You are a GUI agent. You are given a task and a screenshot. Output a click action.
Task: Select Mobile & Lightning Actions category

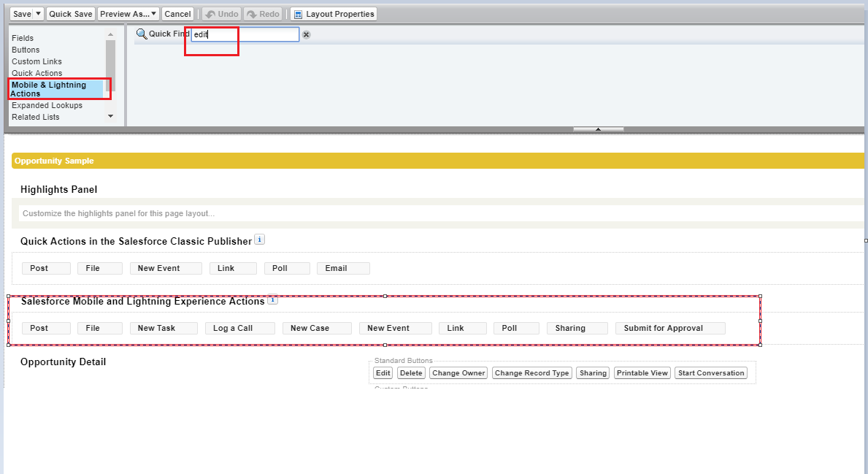click(48, 89)
